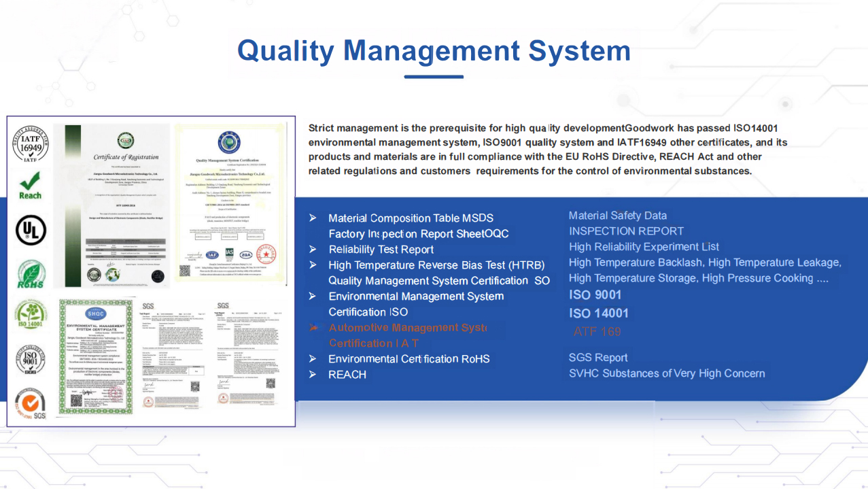Click the arrow bullet beside REACH
Viewport: 868px width, 489px height.
coord(313,374)
